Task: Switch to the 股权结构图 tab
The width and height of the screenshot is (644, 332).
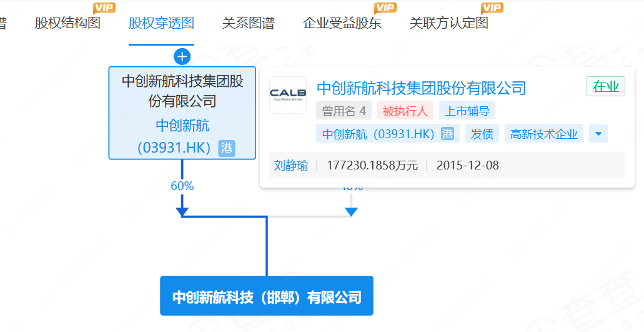Action: click(67, 23)
